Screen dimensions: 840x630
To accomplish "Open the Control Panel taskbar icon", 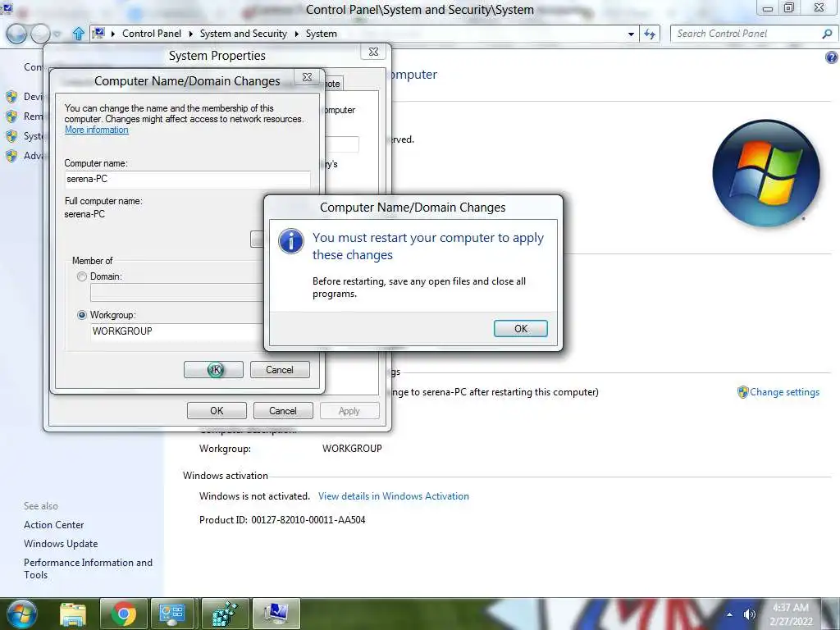I will click(x=172, y=614).
